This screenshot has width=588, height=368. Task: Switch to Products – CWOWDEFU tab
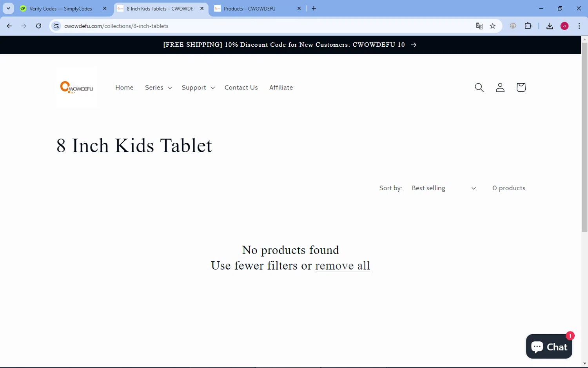point(249,8)
